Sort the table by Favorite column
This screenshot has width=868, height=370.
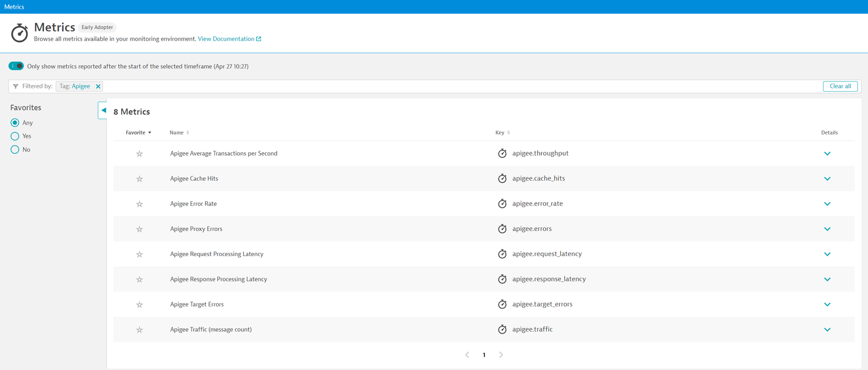(138, 132)
